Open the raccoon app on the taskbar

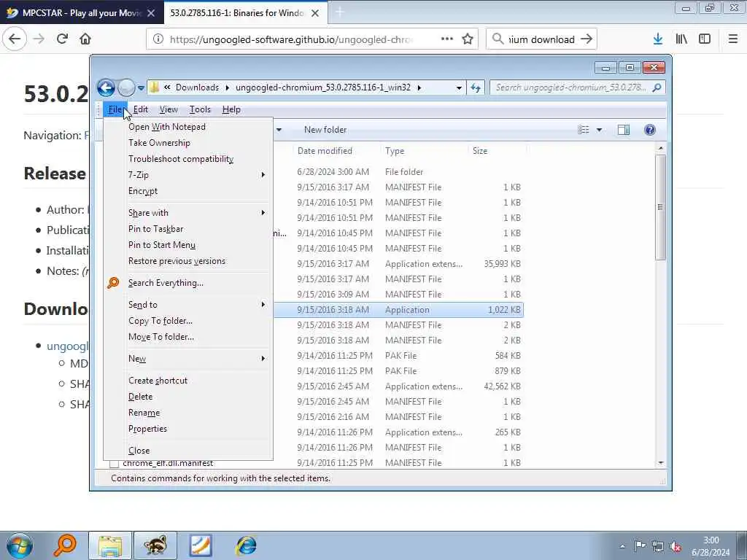pos(155,545)
